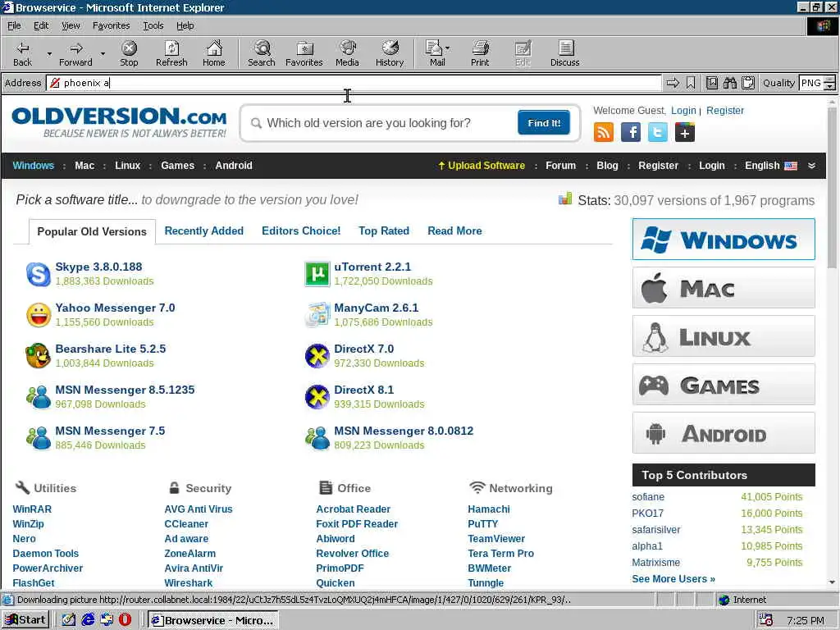Click the Skype icon
Image resolution: width=840 pixels, height=630 pixels.
pos(38,274)
